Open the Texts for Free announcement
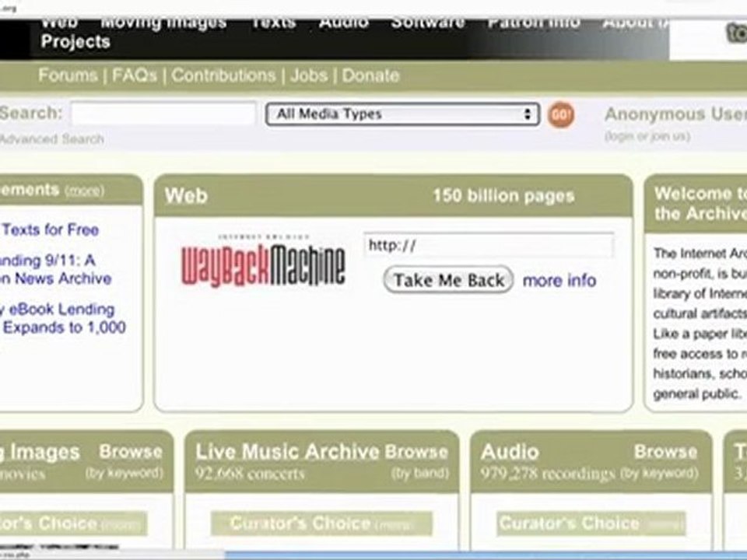Viewport: 747px width, 560px height. (x=51, y=229)
